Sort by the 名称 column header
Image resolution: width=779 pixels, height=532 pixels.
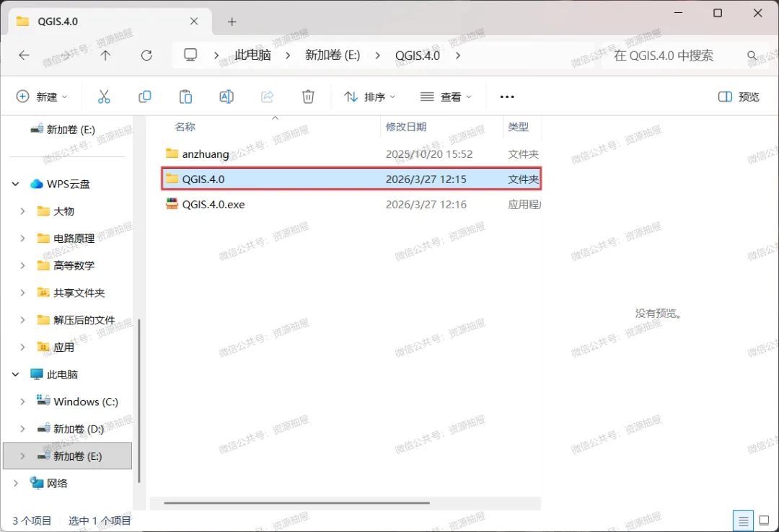point(185,127)
